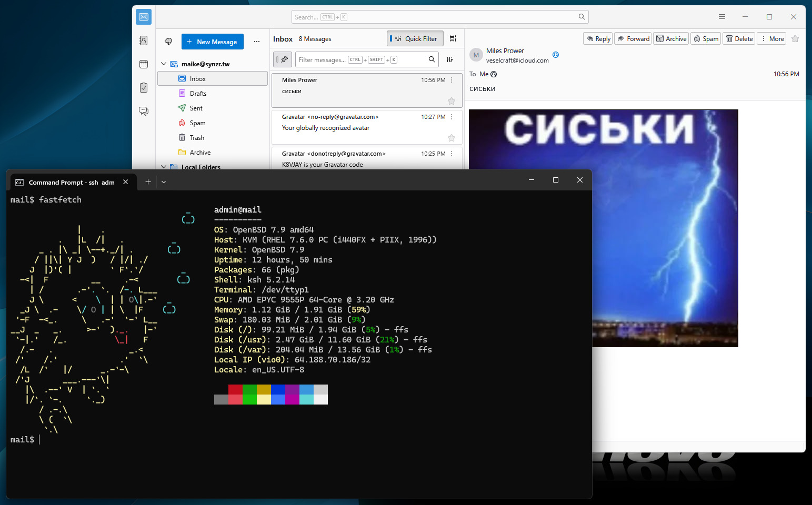Reply to the open message
812x505 pixels.
598,38
